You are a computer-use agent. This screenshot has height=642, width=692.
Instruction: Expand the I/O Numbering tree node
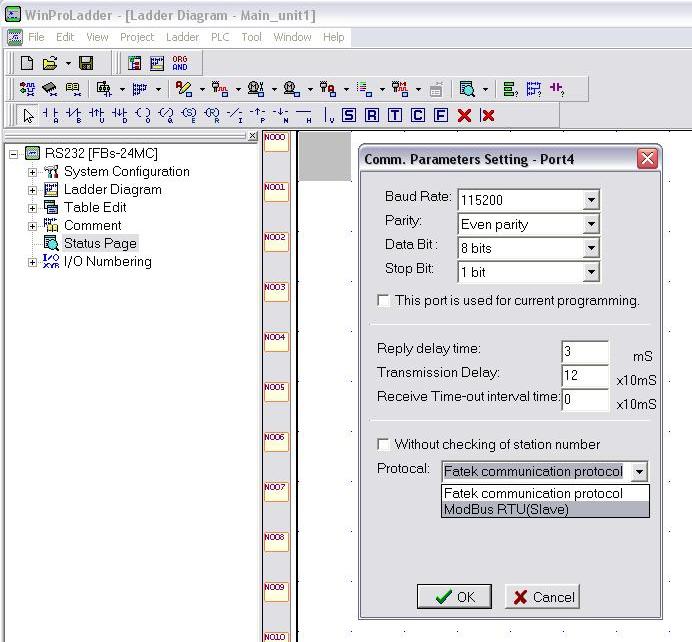[x=32, y=262]
